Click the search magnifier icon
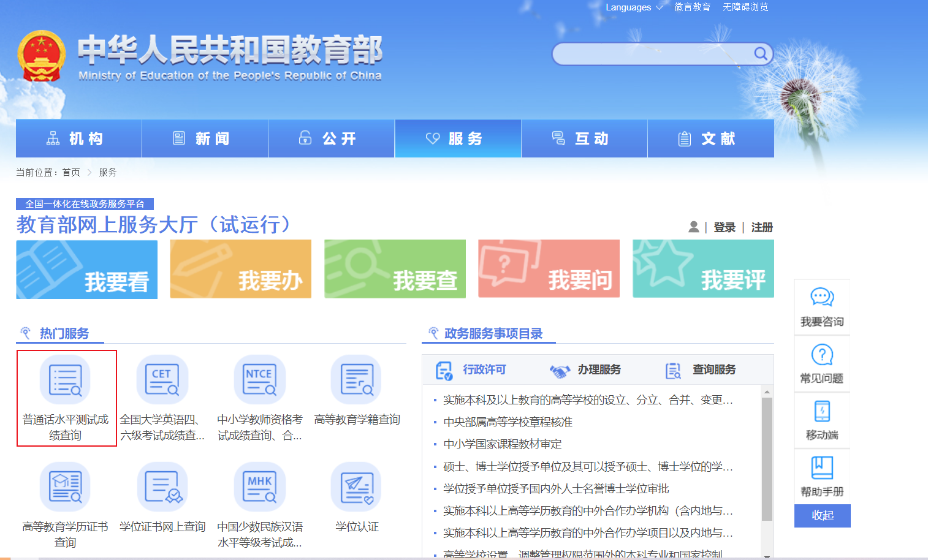 [760, 54]
